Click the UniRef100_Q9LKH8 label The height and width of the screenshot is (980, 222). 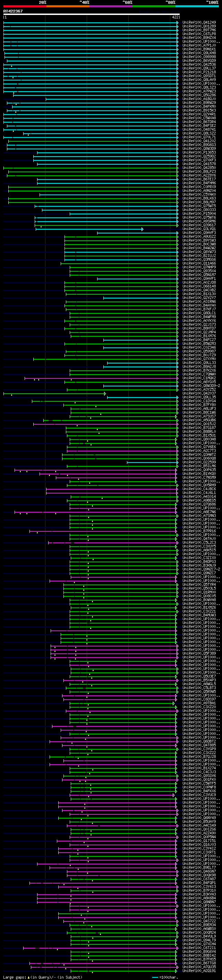pyautogui.click(x=199, y=53)
